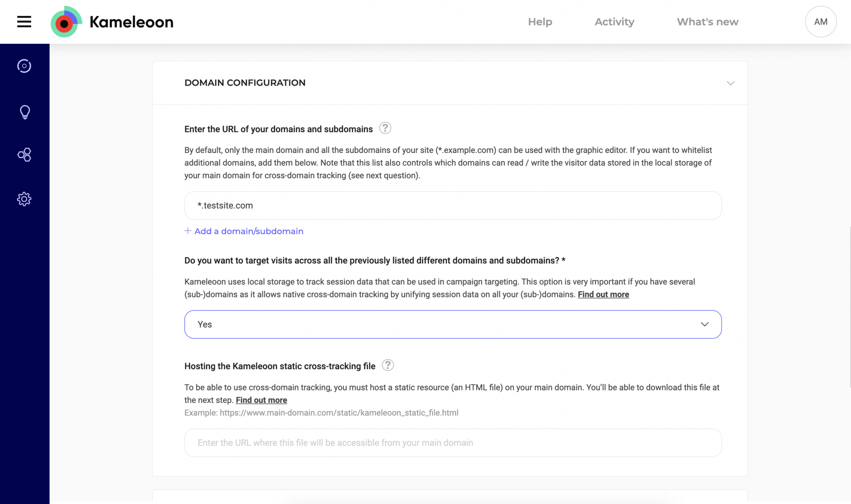Screen dimensions: 851x504
Task: Click the DOMAIN CONFIGURATION heading
Action: point(245,83)
